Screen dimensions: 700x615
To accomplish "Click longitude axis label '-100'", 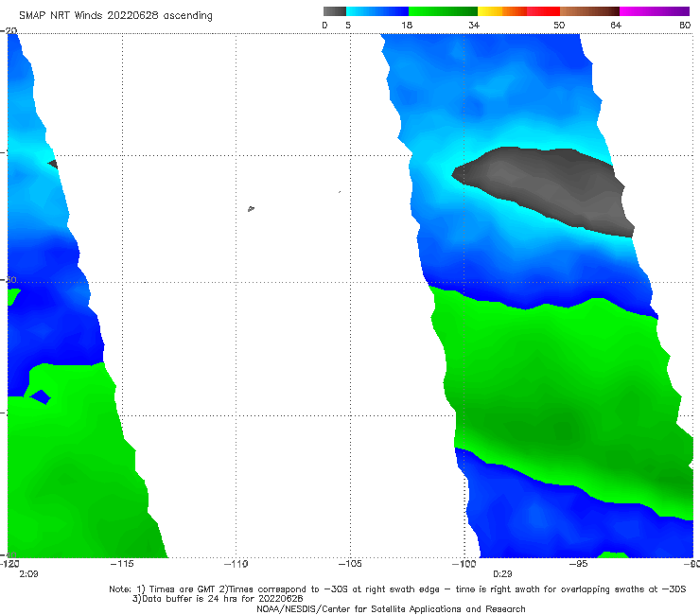I will [x=464, y=564].
